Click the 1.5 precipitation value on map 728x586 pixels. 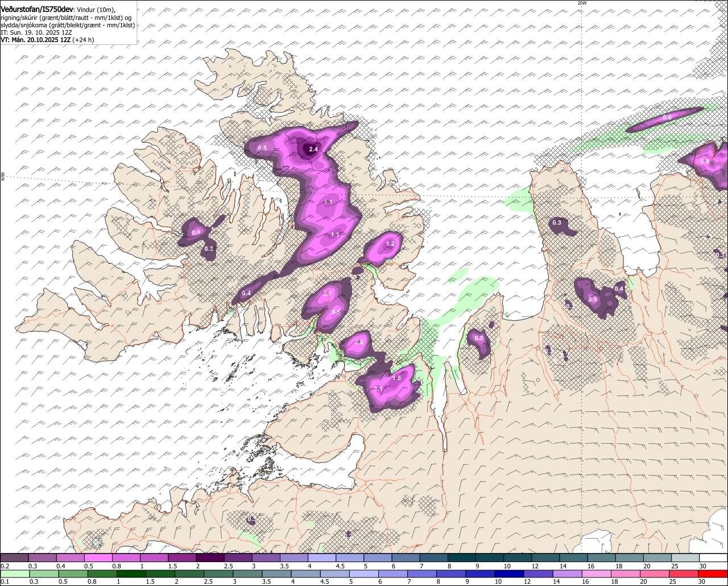coord(397,378)
